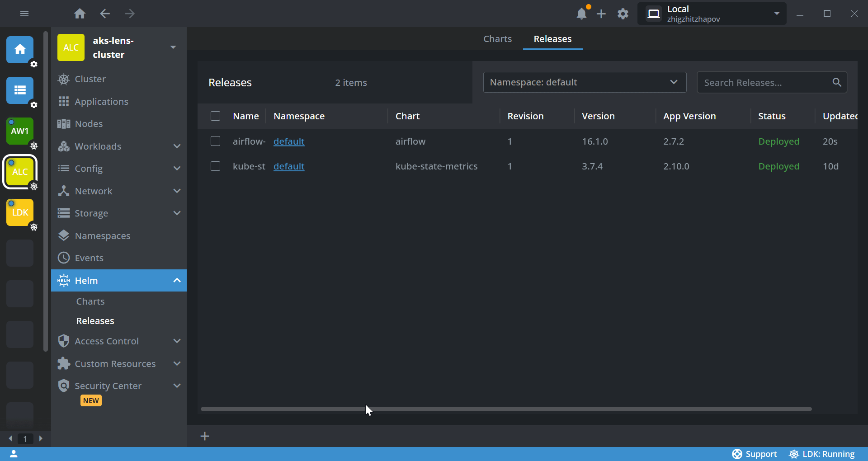The height and width of the screenshot is (461, 868).
Task: Click the plus icon in top bar
Action: (601, 14)
